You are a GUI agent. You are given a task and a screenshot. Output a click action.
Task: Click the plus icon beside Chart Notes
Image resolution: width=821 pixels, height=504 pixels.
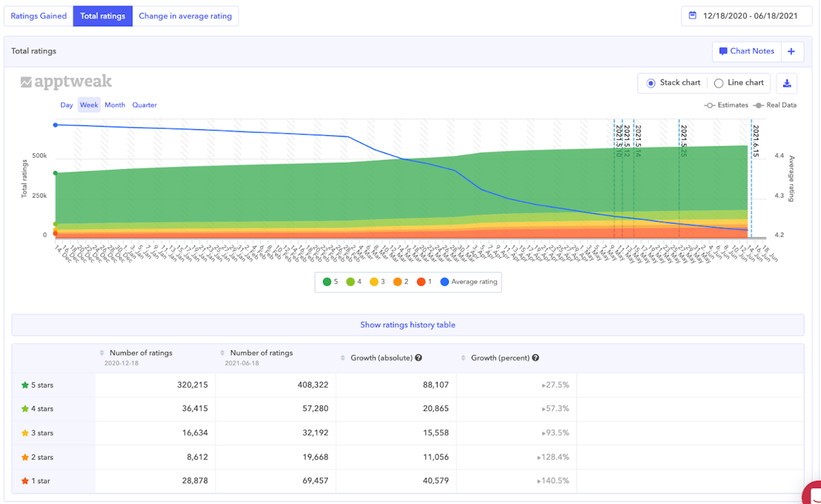point(792,51)
